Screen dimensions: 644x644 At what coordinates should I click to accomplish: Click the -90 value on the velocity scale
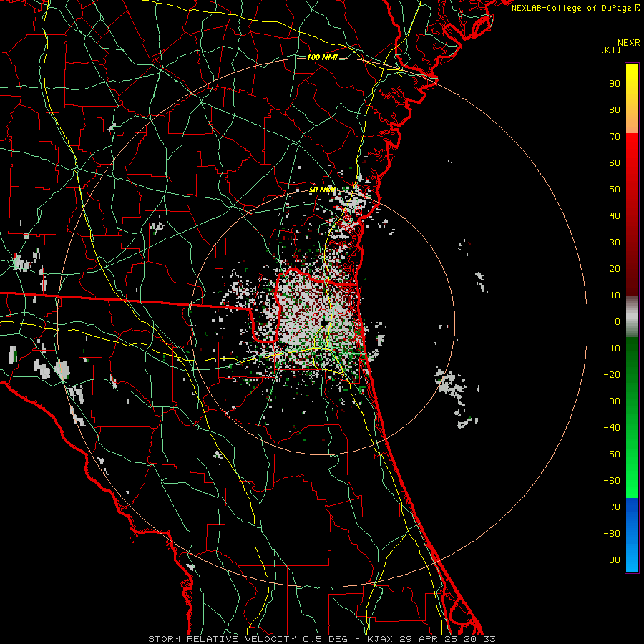[x=612, y=560]
